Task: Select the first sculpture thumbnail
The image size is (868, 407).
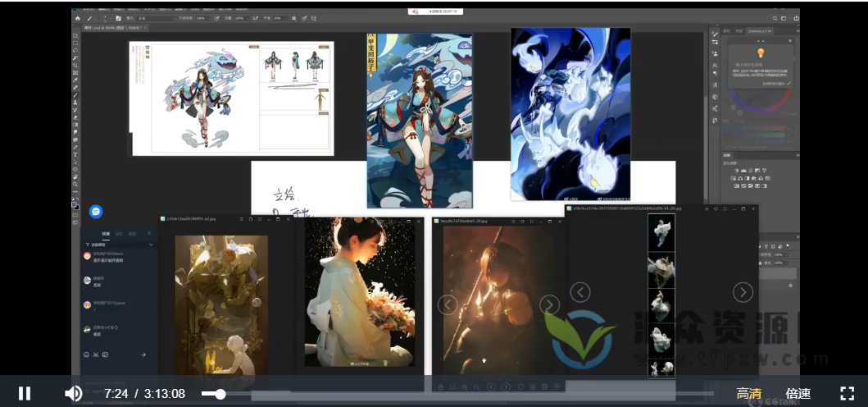Action: [x=661, y=232]
